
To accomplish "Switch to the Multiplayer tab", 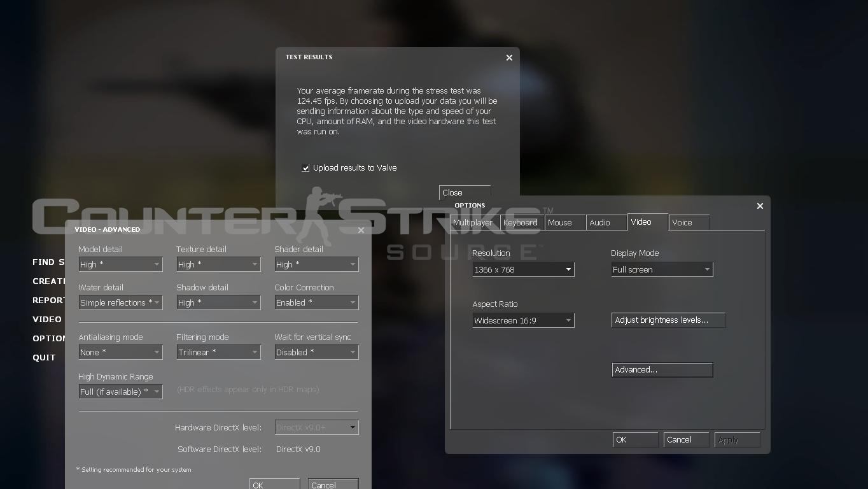I will coord(474,222).
